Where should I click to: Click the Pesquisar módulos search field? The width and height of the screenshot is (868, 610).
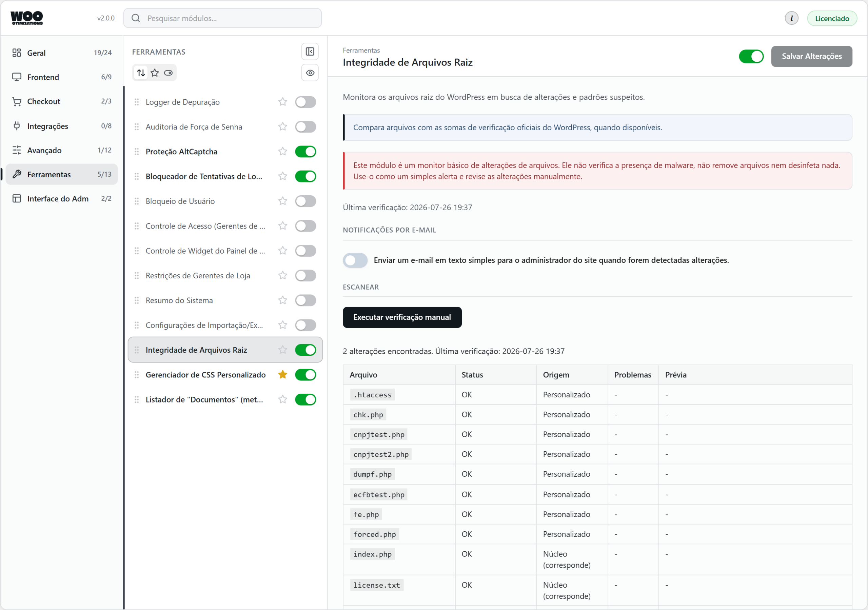coord(222,18)
